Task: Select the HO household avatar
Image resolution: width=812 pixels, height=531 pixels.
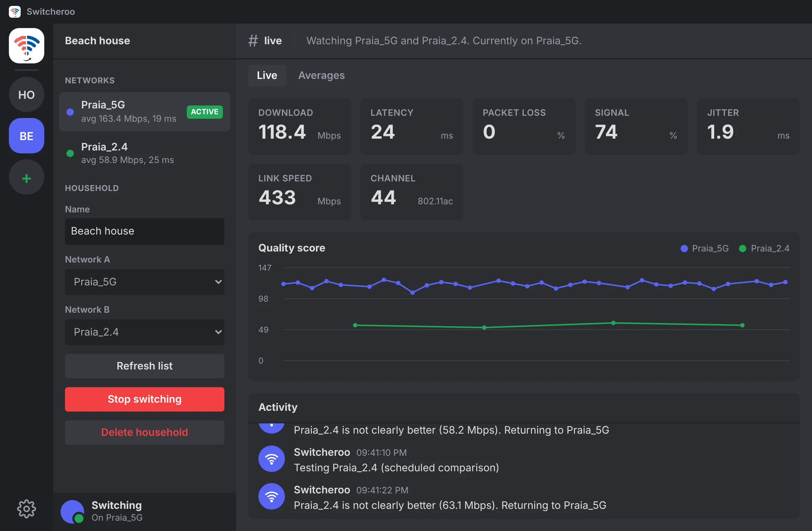Action: pyautogui.click(x=27, y=95)
